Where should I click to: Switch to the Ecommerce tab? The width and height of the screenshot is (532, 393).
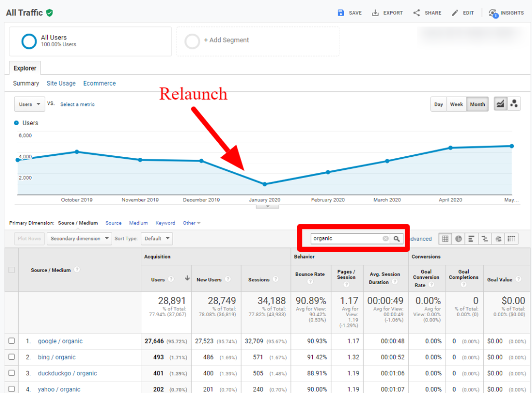pos(99,83)
